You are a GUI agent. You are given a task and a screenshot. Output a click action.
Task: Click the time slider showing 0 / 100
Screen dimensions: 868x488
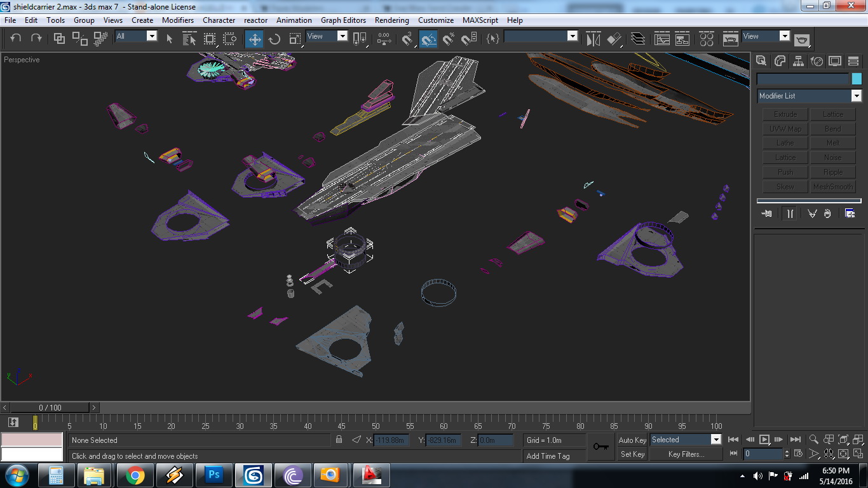pos(50,407)
